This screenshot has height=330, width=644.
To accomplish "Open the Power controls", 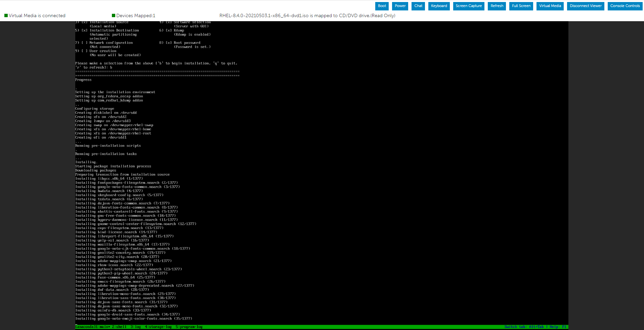I will coord(400,6).
